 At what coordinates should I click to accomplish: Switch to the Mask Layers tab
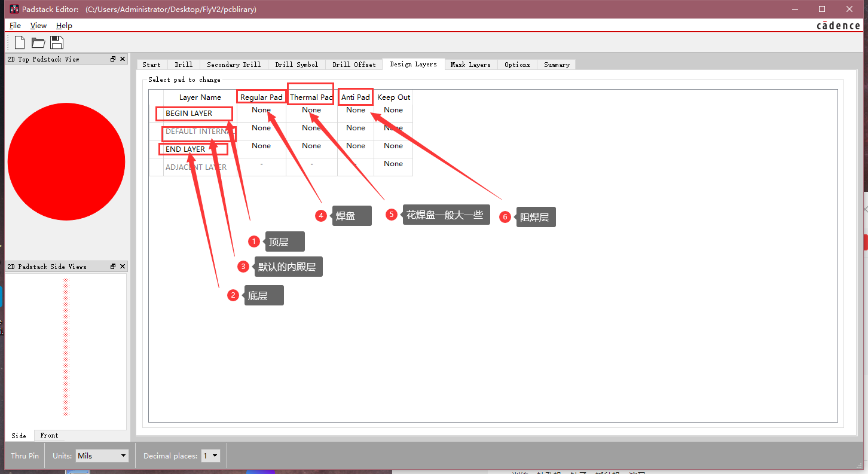click(470, 64)
